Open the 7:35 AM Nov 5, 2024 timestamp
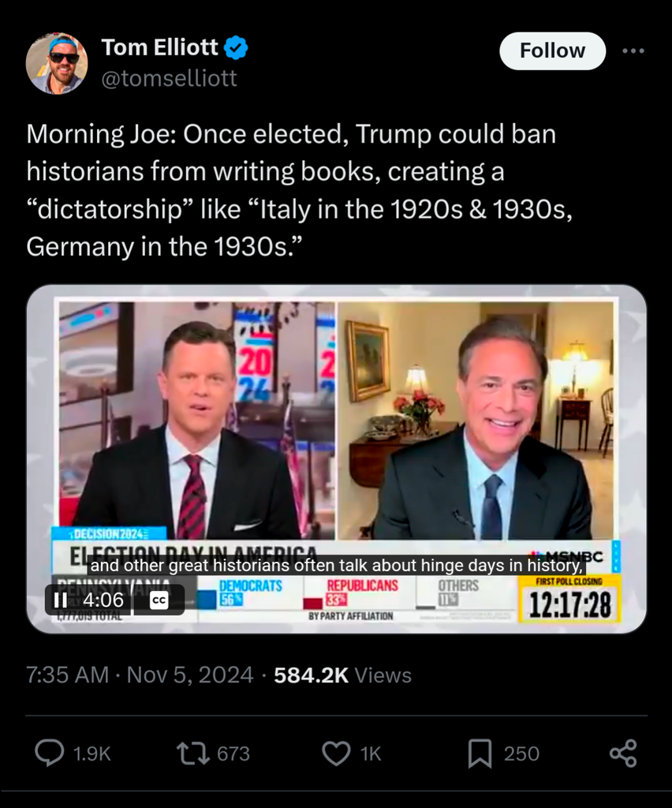 [x=140, y=675]
